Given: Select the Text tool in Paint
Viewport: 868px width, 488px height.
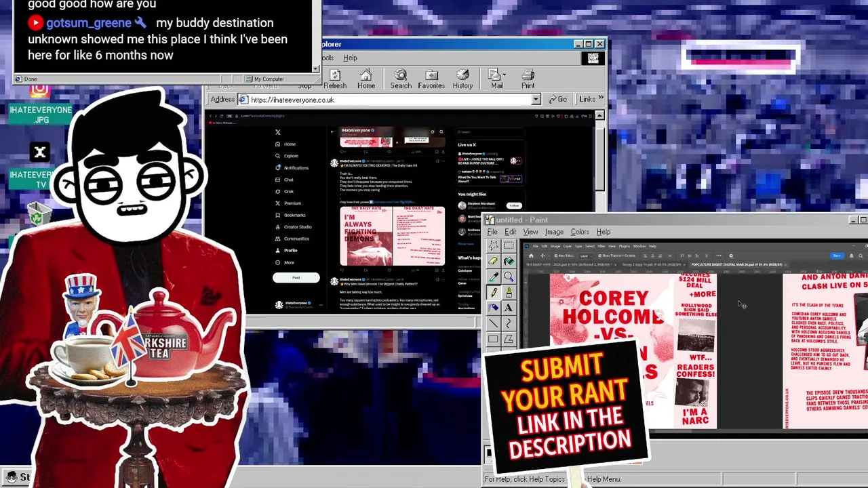Looking at the screenshot, I should [509, 308].
